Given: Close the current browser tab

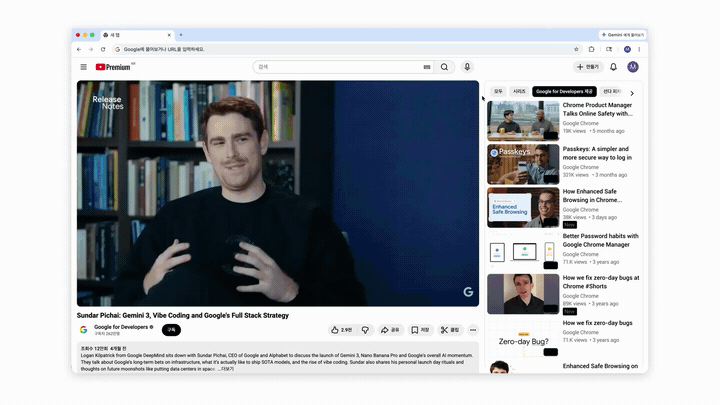Looking at the screenshot, I should pyautogui.click(x=169, y=35).
